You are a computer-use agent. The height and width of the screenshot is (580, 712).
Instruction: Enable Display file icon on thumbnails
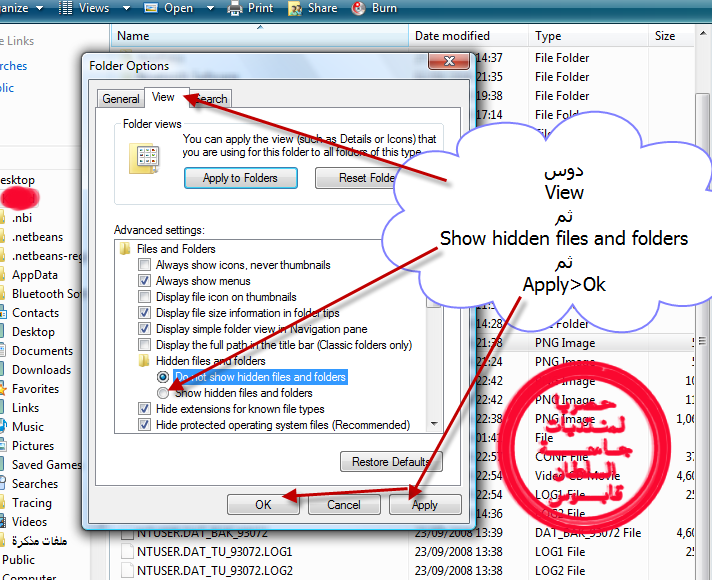click(144, 297)
